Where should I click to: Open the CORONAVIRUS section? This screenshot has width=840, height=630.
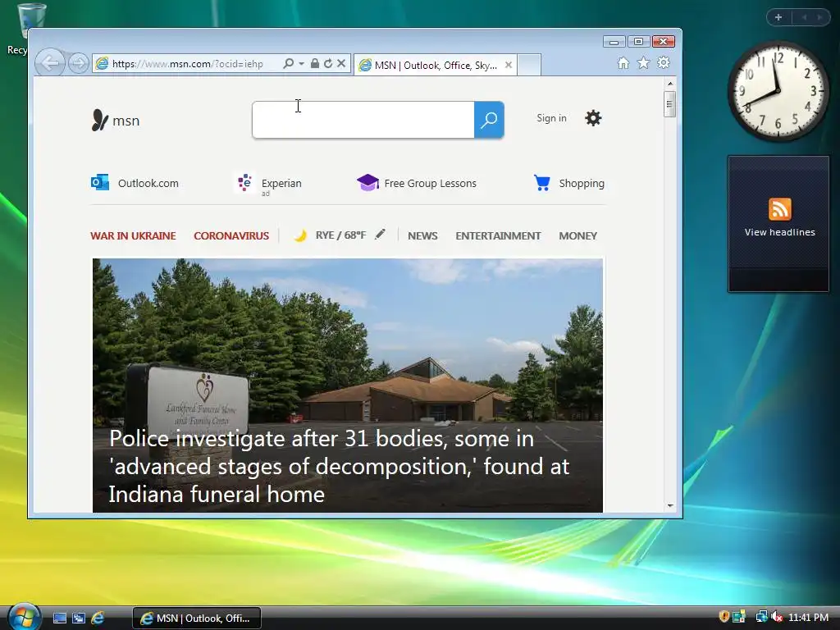[231, 235]
